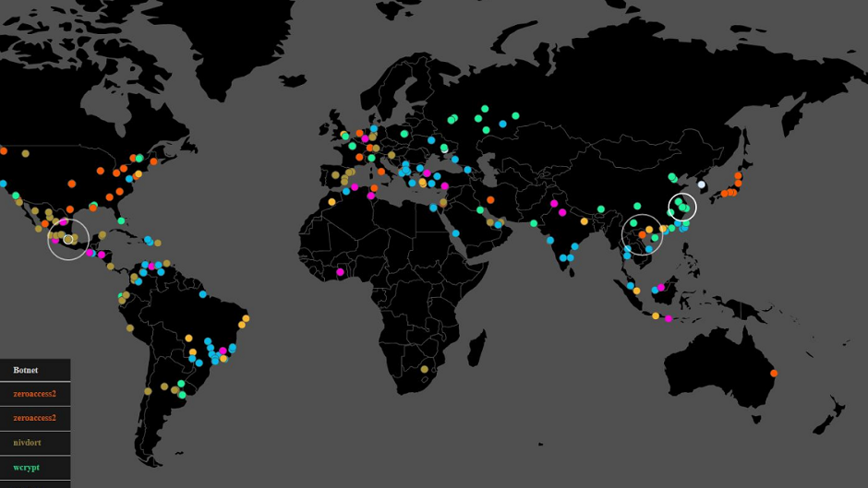The image size is (868, 488).
Task: Select the zeroaccess2 entry directly below Botnet header
Action: pos(34,394)
